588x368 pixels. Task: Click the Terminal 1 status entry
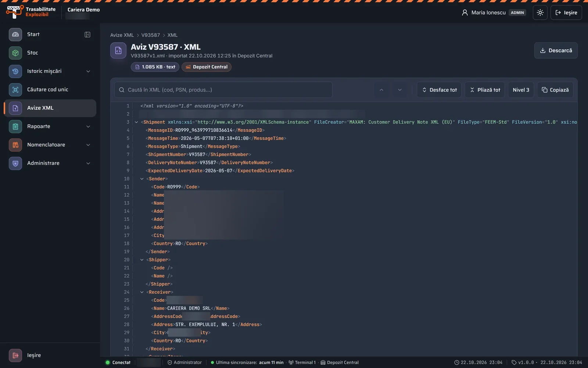[302, 362]
